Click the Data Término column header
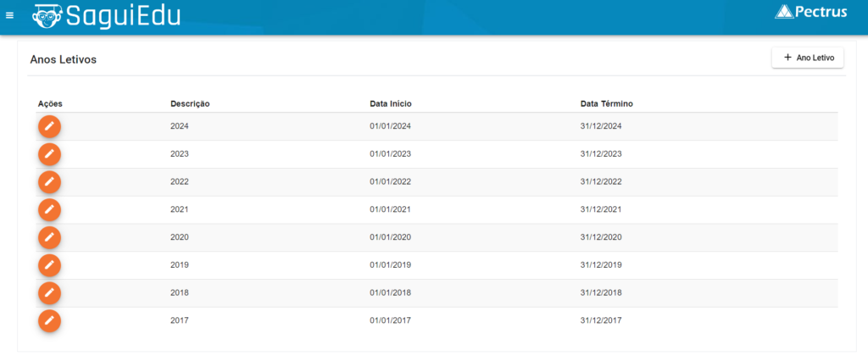Viewport: 868px width, 356px height. 607,103
